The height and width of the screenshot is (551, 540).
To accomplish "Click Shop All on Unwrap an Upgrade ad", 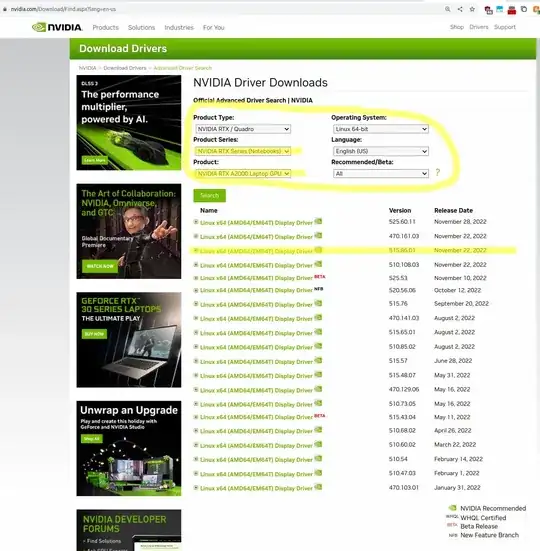I will 92,439.
